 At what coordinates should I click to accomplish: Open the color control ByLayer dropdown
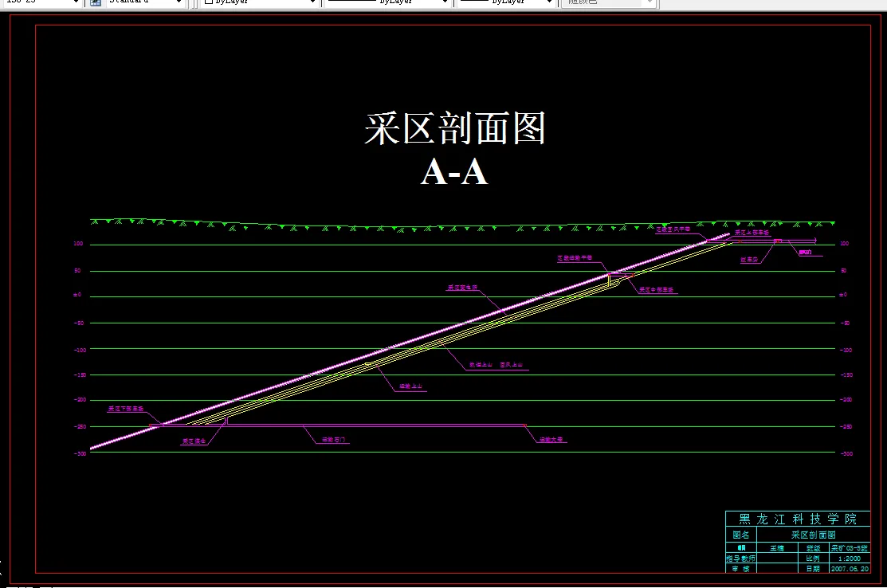[x=312, y=2]
